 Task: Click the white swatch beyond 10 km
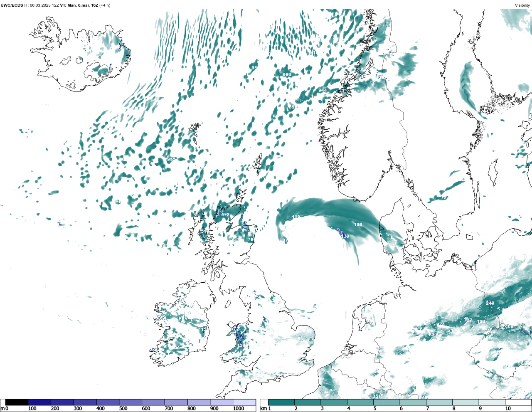[518, 402]
